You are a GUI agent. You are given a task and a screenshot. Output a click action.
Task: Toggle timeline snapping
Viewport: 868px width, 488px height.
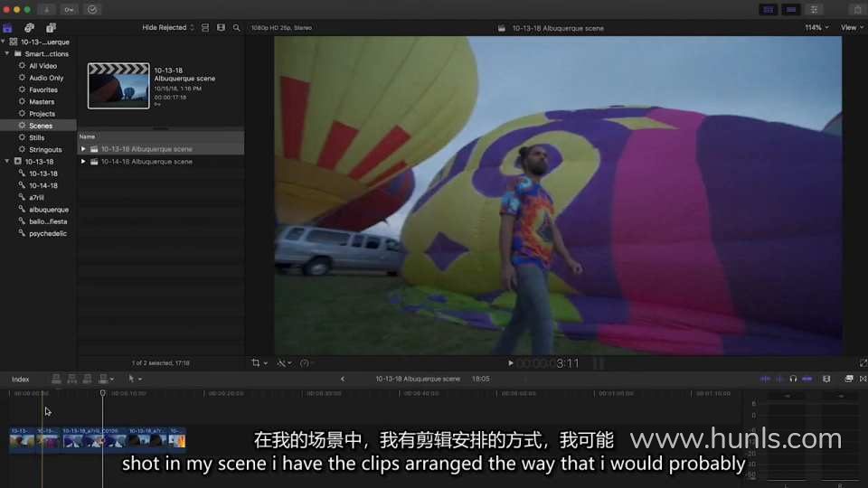coord(807,379)
